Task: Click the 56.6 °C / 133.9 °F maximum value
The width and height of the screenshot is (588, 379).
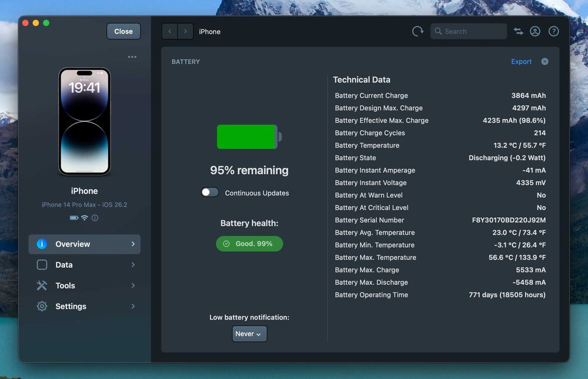Action: (x=517, y=257)
